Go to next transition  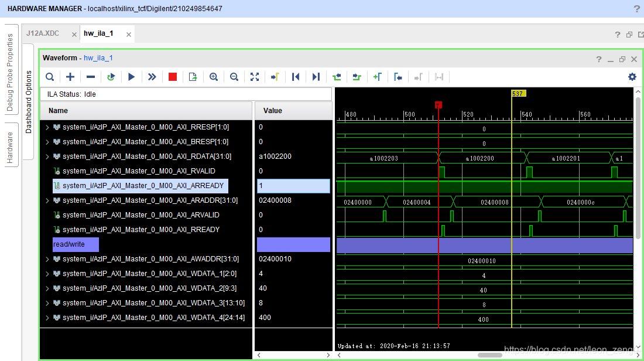357,77
